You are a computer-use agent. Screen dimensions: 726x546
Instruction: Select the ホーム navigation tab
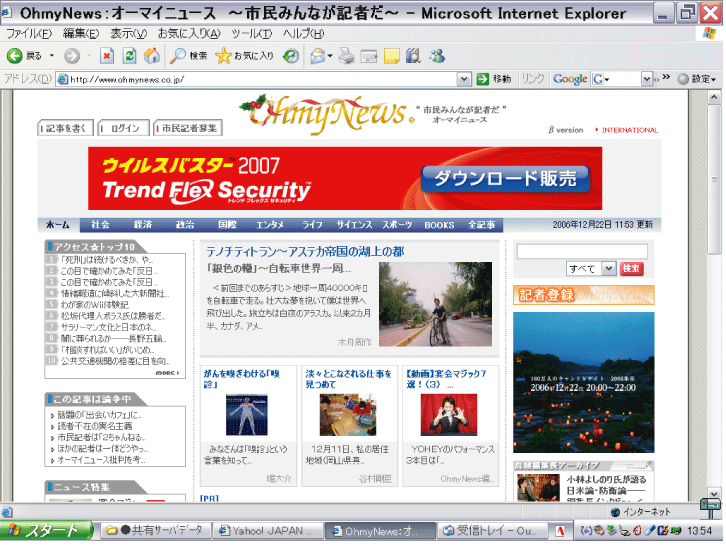(58, 225)
